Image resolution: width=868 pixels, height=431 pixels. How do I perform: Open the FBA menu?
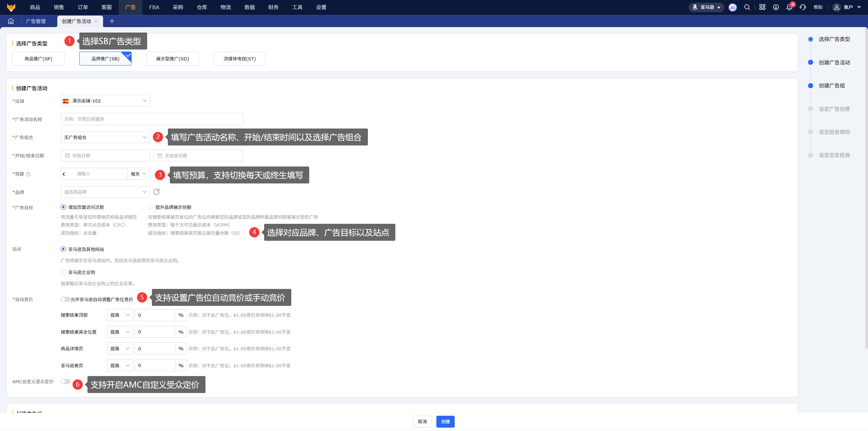coord(154,7)
